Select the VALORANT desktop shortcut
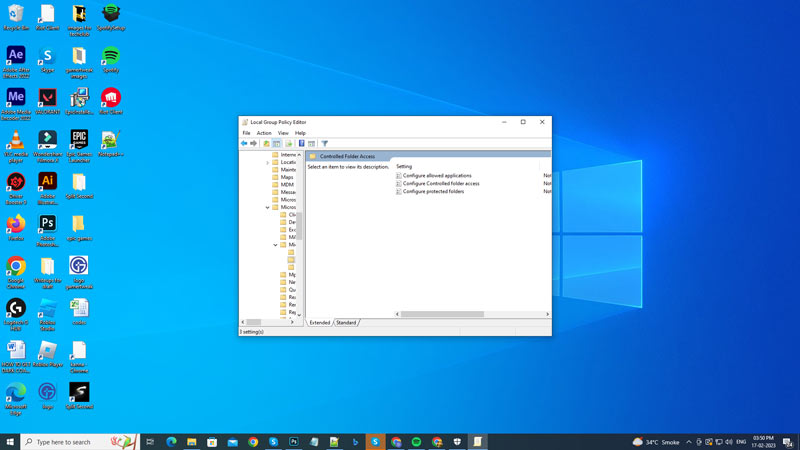 [47, 102]
